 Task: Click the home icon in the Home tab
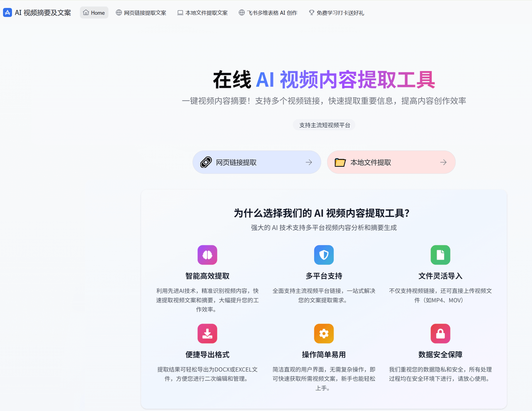click(86, 12)
